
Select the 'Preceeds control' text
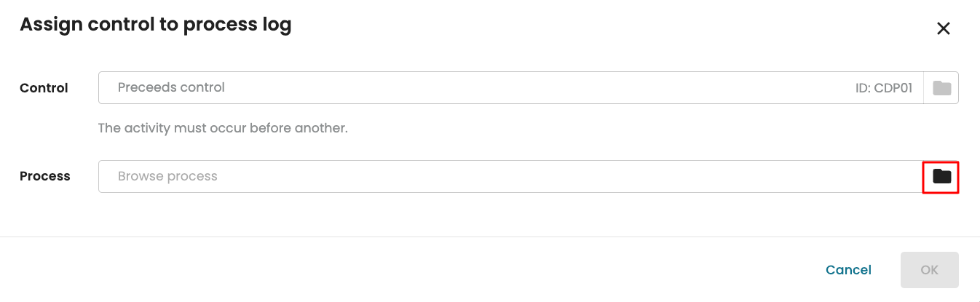click(171, 87)
